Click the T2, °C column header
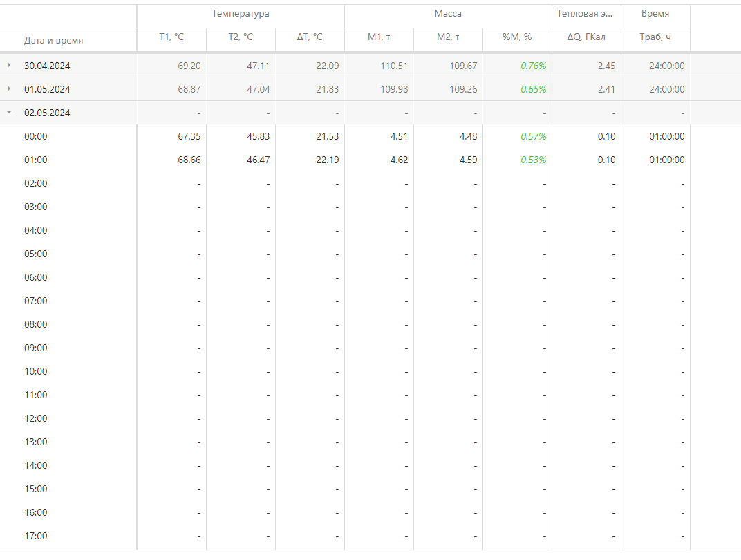This screenshot has width=741, height=560. tap(241, 37)
